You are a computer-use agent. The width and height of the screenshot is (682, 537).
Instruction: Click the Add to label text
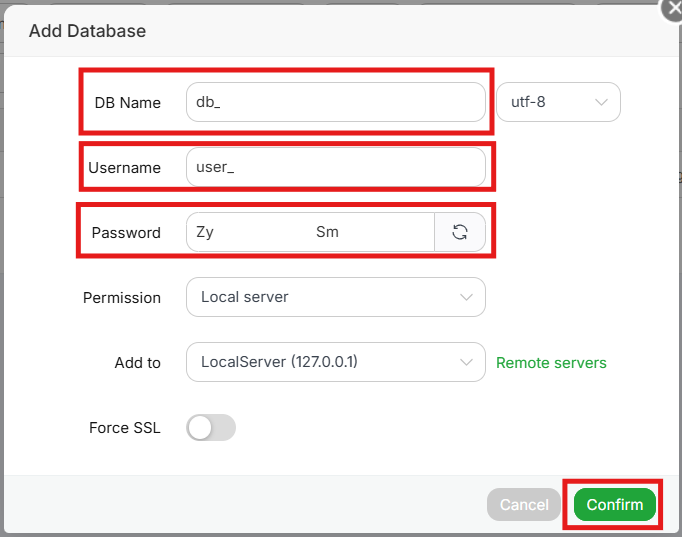coord(138,362)
